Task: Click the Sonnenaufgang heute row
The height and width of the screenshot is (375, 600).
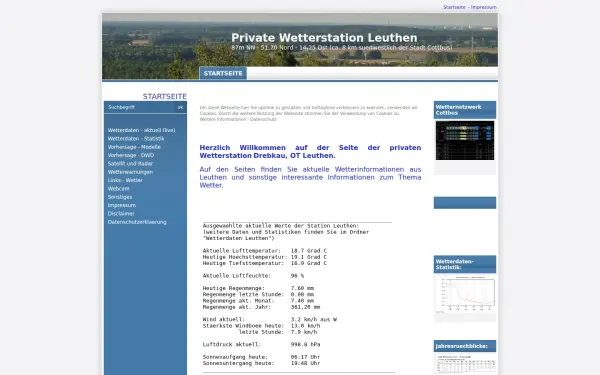Action: [261, 357]
